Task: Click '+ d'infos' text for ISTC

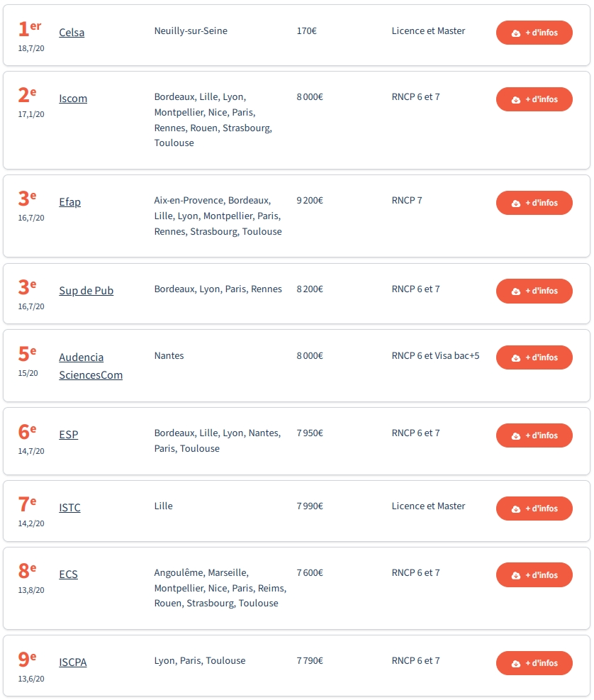Action: [542, 509]
